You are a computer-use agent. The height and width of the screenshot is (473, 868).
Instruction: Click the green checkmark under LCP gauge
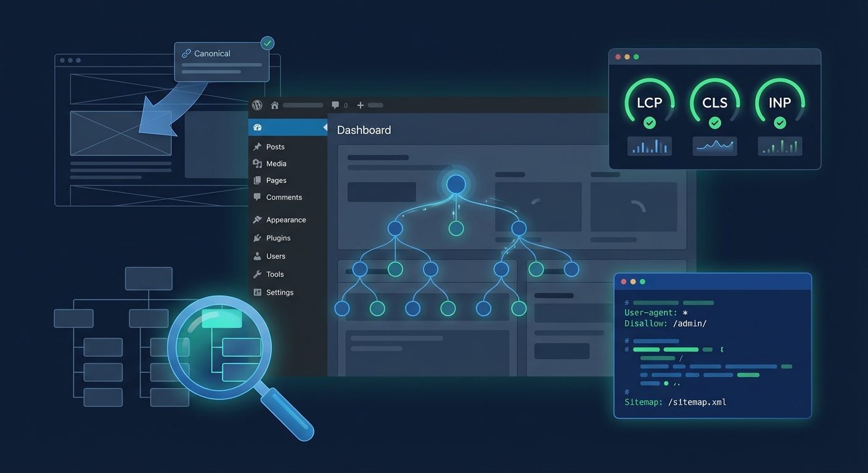click(649, 123)
